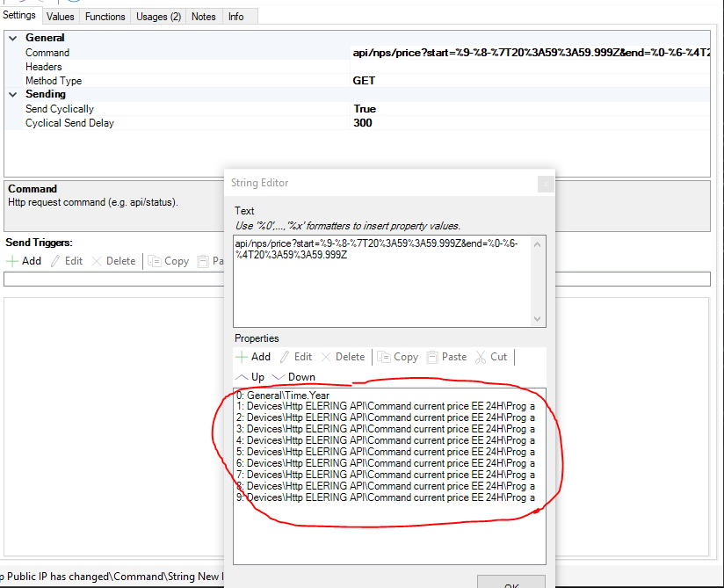Click Delete in String Editor properties toolbar
This screenshot has height=588, width=724.
[343, 357]
